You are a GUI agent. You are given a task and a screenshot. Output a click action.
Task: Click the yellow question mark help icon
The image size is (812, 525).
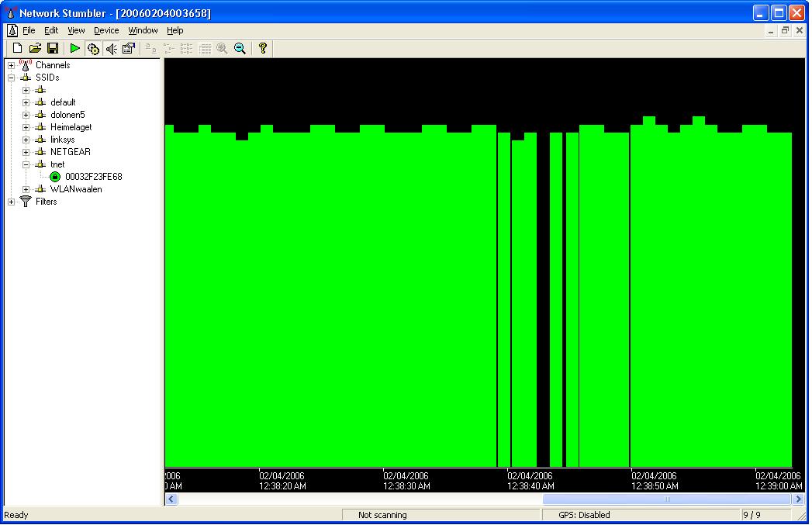click(263, 49)
